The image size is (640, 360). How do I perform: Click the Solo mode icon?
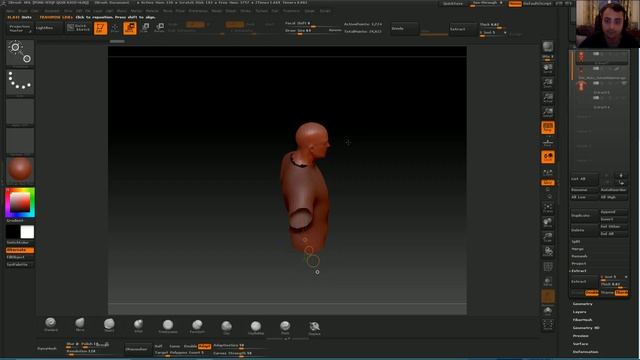[x=548, y=311]
